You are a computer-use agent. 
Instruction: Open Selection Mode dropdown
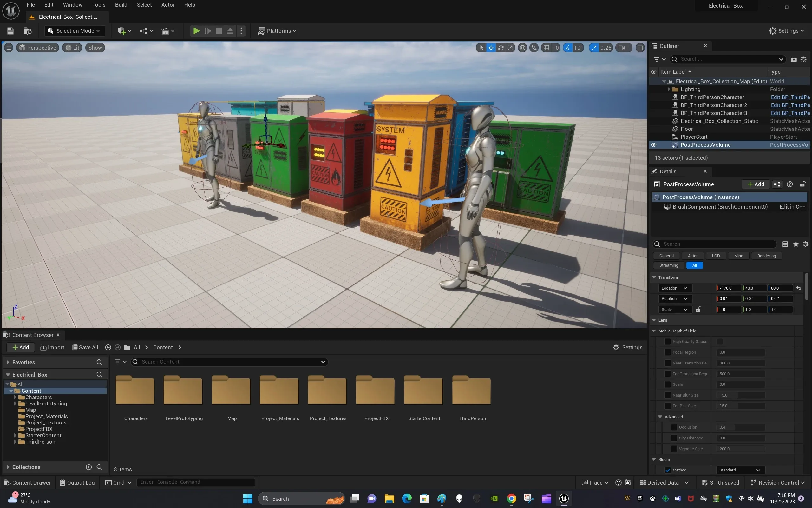pyautogui.click(x=75, y=31)
